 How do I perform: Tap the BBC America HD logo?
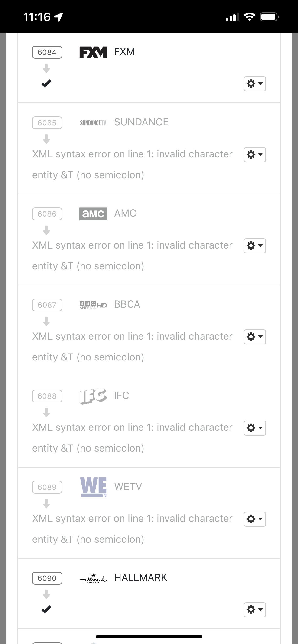[x=93, y=305]
